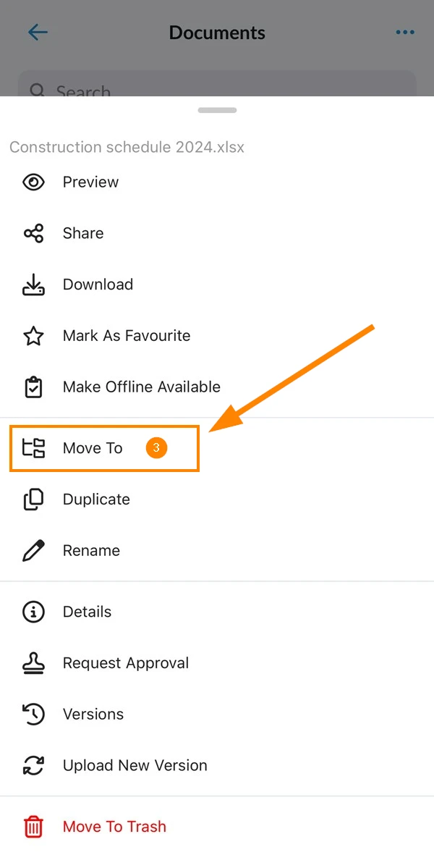Viewport: 434px width, 868px height.
Task: Click the clipboard offline-available icon
Action: pyautogui.click(x=33, y=387)
